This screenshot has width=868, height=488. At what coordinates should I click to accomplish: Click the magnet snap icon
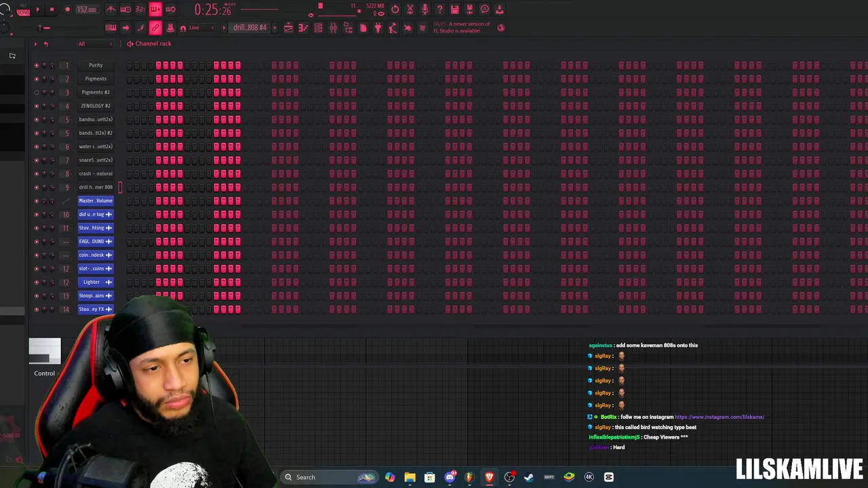(x=183, y=28)
